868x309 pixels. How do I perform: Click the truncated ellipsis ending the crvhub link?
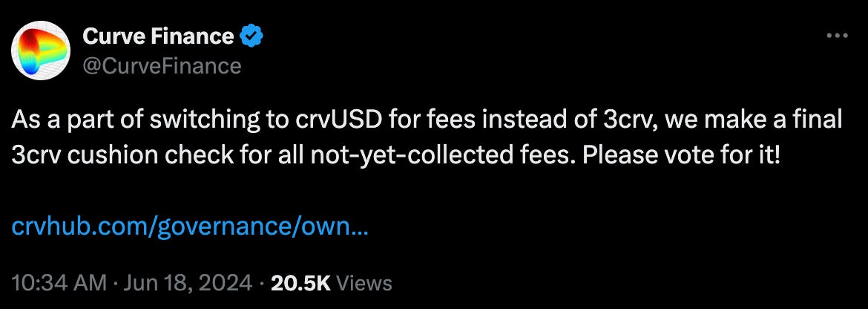360,231
